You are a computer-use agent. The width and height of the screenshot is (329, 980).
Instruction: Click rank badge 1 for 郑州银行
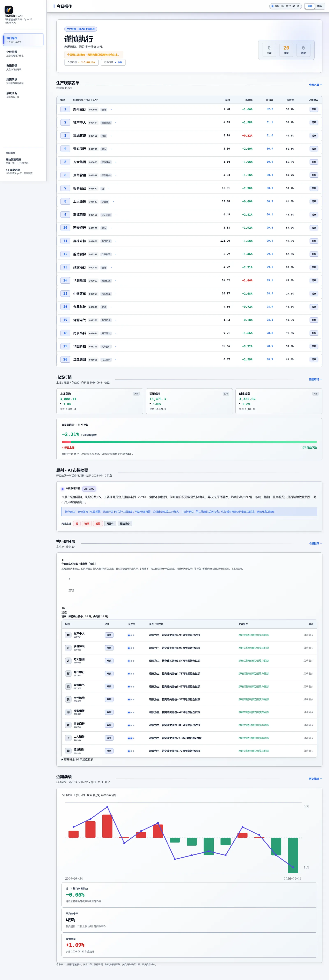[65, 109]
